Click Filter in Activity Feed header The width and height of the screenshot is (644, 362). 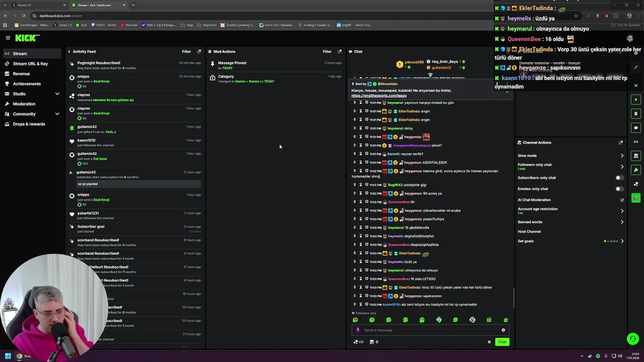pos(186,51)
